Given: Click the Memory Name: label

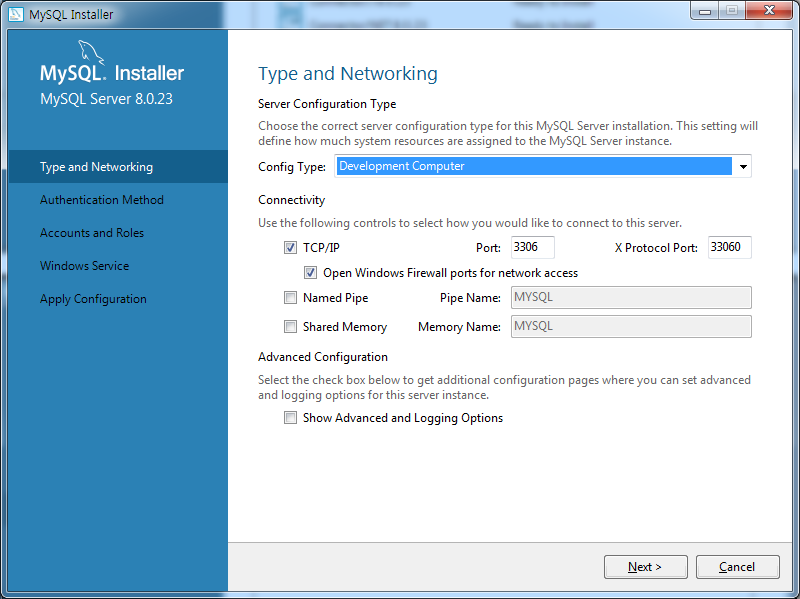Looking at the screenshot, I should pyautogui.click(x=459, y=327).
